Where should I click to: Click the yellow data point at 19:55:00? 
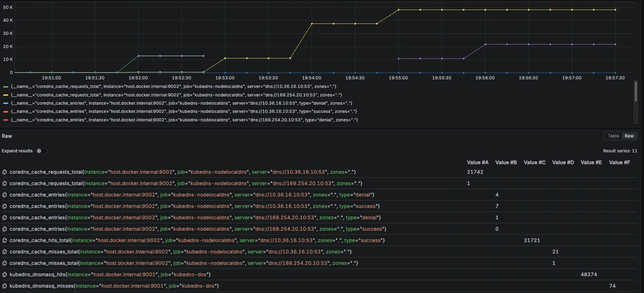[x=398, y=10]
